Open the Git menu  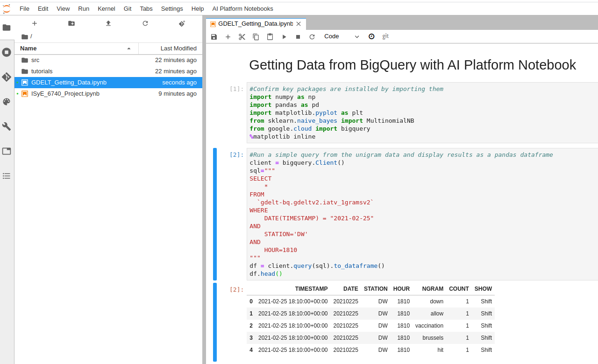click(128, 8)
